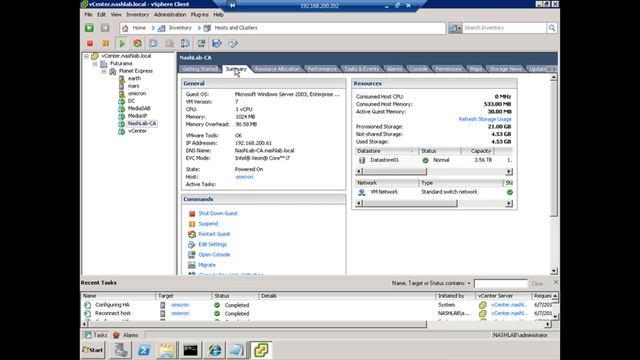Select the vCenter virtual machine
Screen dimensions: 640x360
coord(137,131)
